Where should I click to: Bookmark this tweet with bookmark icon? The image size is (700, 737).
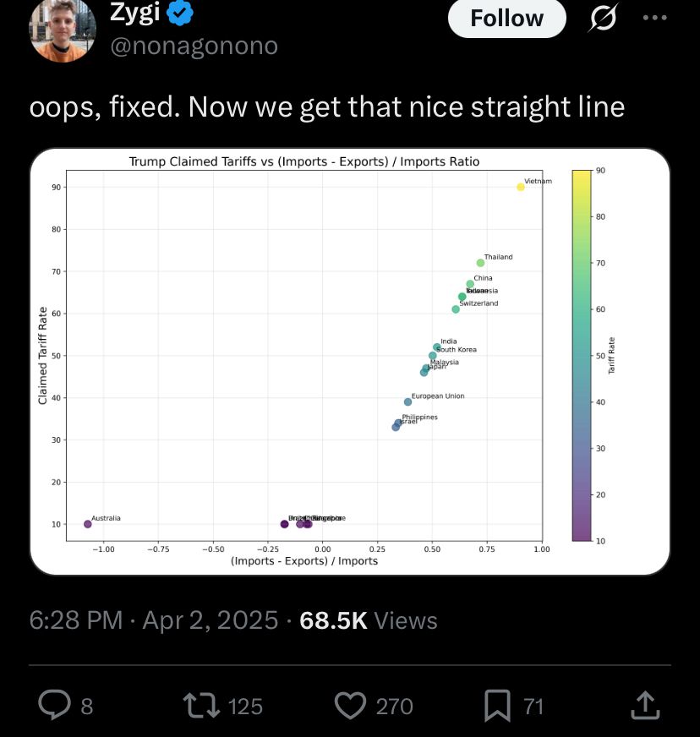pyautogui.click(x=497, y=705)
